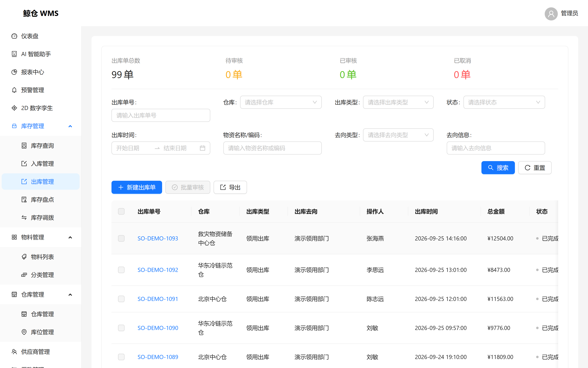Viewport: 588px width, 368px height.
Task: Click operator name 李思远
Action: pyautogui.click(x=375, y=270)
